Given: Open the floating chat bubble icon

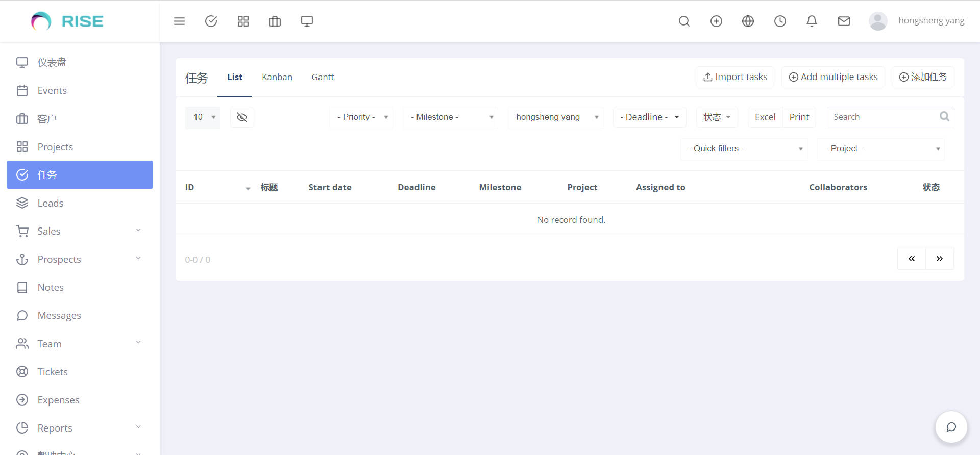Looking at the screenshot, I should tap(951, 427).
